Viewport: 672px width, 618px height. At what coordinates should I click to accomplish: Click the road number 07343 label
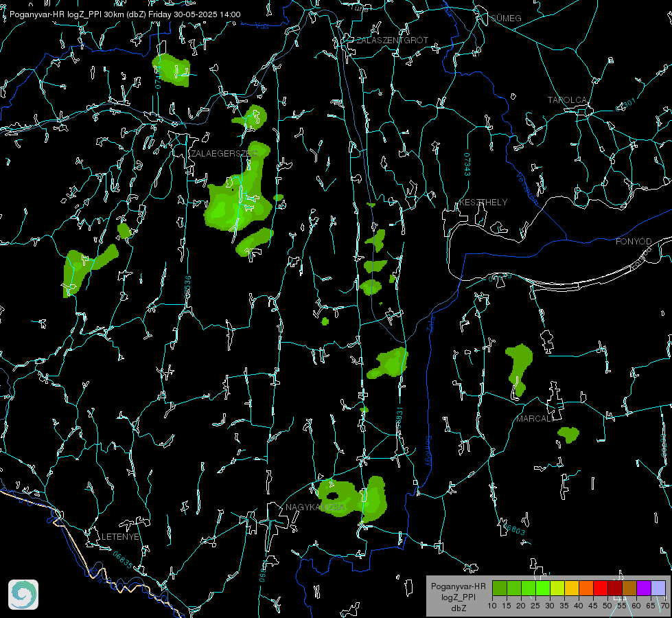click(467, 164)
